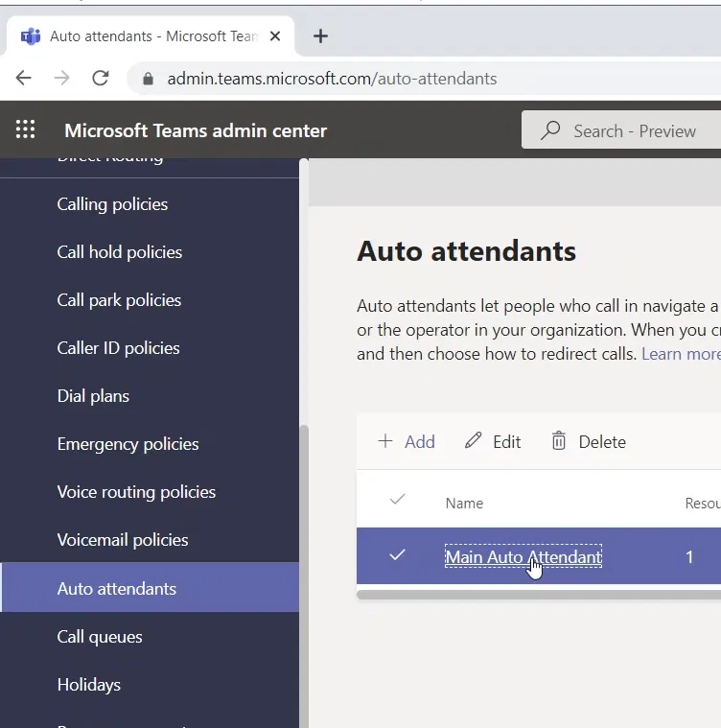Click the plus icon to add attendant
This screenshot has width=721, height=728.
(385, 441)
